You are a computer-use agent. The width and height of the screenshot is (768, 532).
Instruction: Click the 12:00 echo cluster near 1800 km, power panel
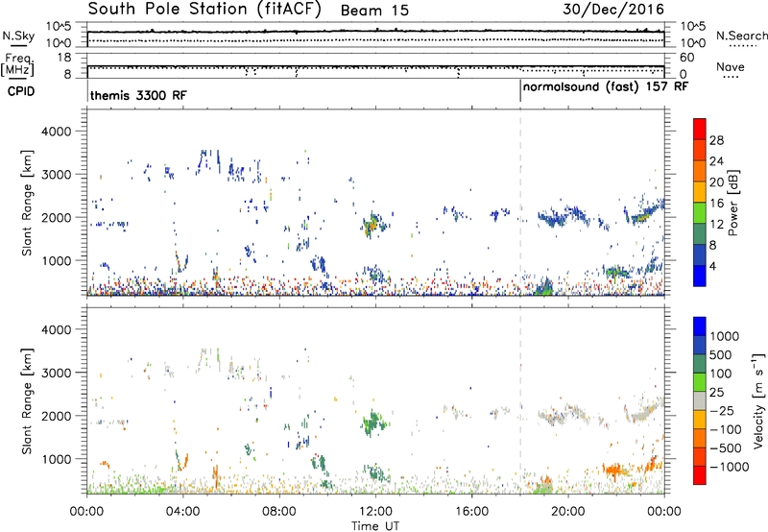tap(374, 226)
